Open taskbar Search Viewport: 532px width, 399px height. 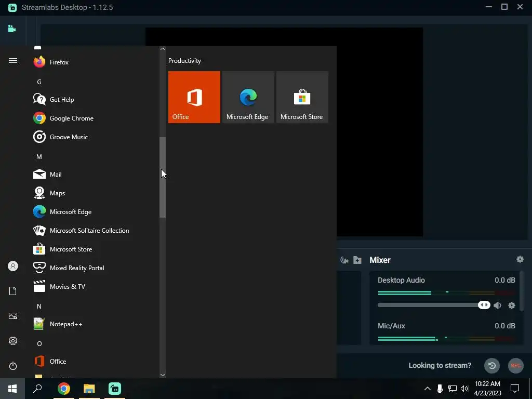point(37,389)
